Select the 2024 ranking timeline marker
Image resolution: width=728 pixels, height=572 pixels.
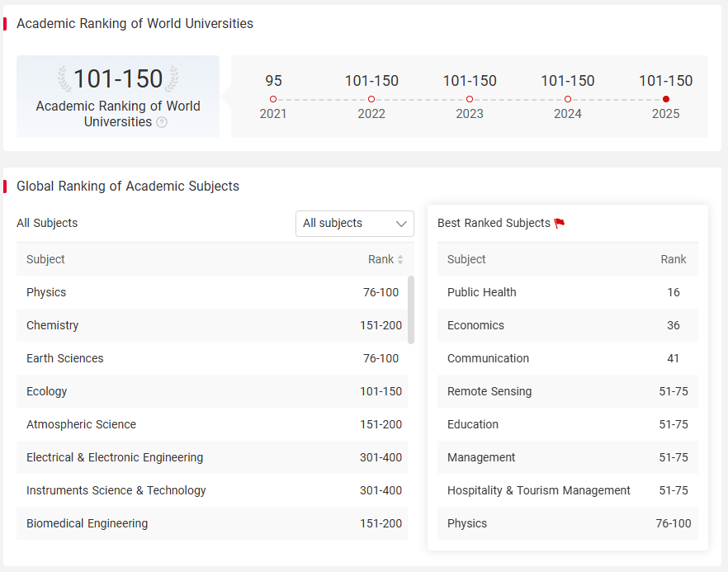567,99
